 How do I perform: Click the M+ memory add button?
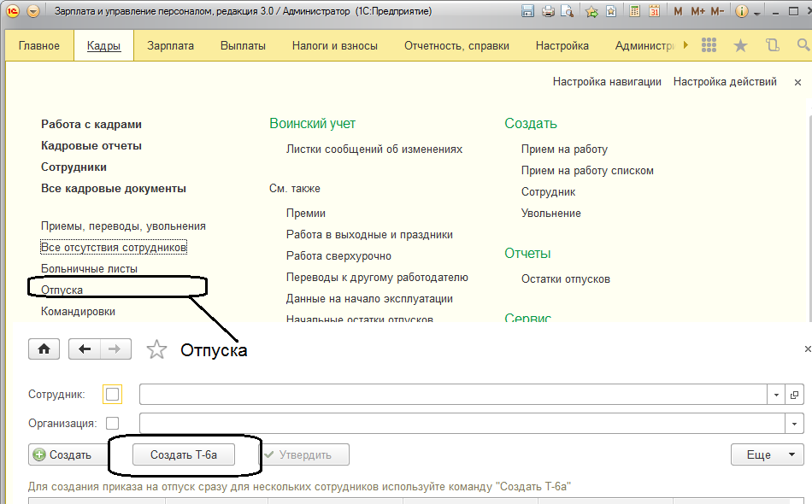[x=697, y=11]
